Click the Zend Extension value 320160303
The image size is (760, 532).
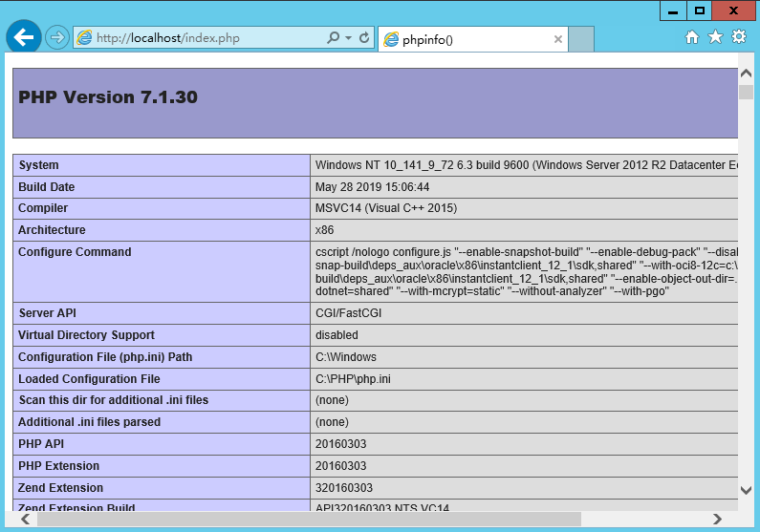344,488
